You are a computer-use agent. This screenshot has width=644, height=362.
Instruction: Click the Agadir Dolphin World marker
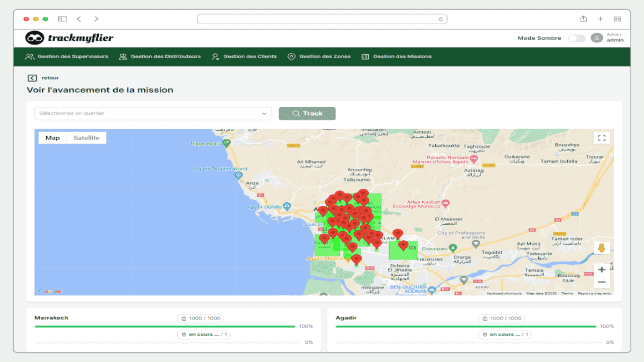click(x=239, y=175)
